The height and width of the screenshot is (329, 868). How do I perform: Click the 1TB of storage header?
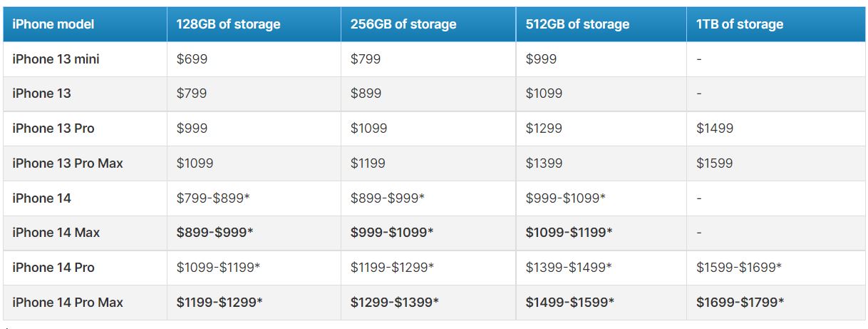(x=740, y=24)
